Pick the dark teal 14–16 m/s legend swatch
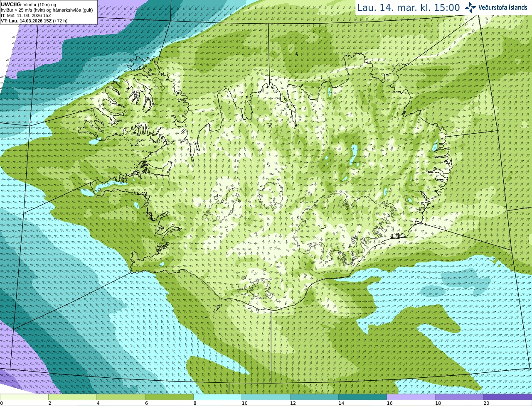The height and width of the screenshot is (406, 532). tap(362, 397)
